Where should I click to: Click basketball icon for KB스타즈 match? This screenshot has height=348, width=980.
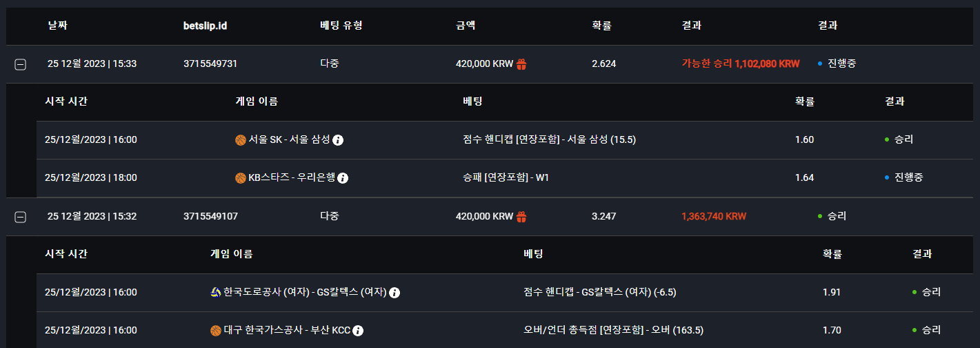(241, 178)
